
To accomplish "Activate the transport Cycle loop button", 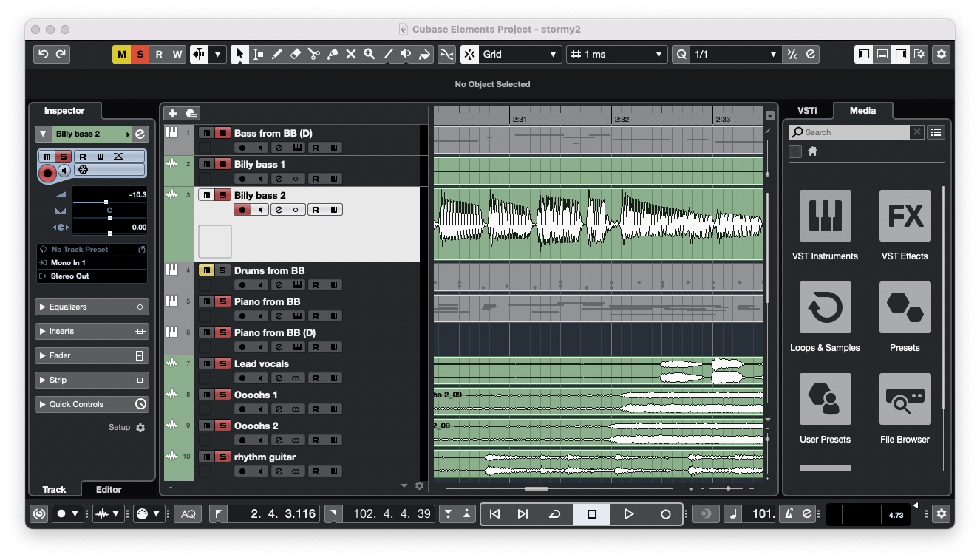I will point(554,514).
